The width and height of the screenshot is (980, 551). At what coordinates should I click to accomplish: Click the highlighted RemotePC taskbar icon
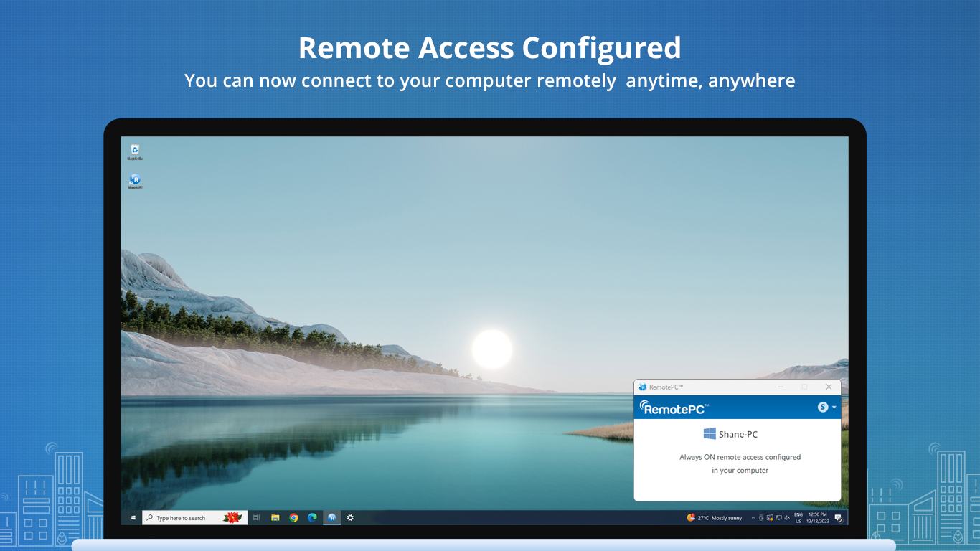click(331, 517)
